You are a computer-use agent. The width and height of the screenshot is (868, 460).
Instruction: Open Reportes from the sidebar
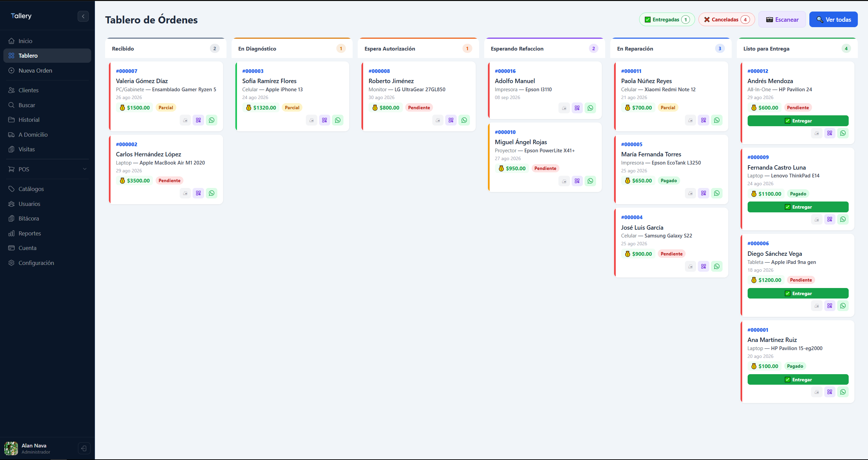click(47, 233)
